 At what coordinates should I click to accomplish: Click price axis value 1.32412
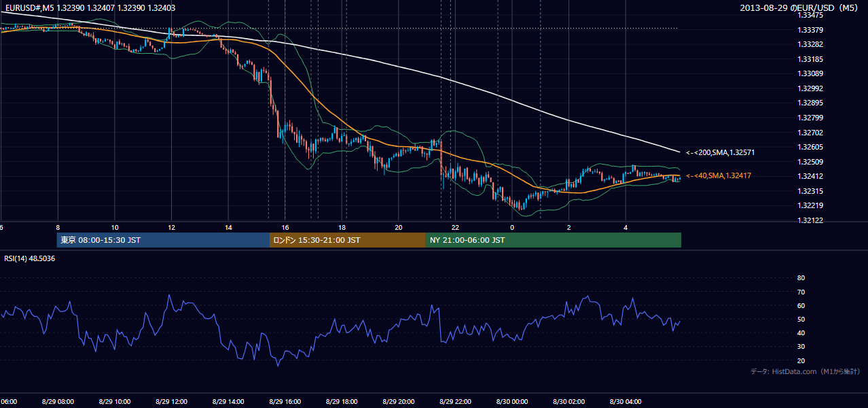pos(810,176)
